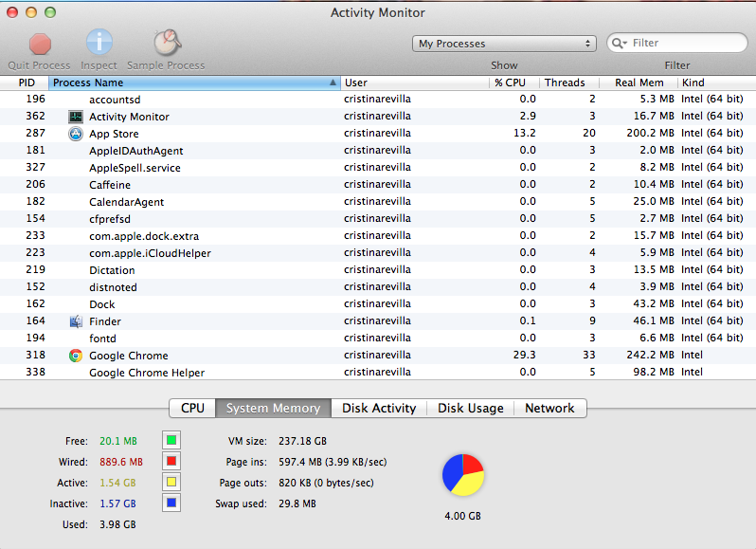
Task: Click the 200.2 MB App Store memory value
Action: pos(650,133)
